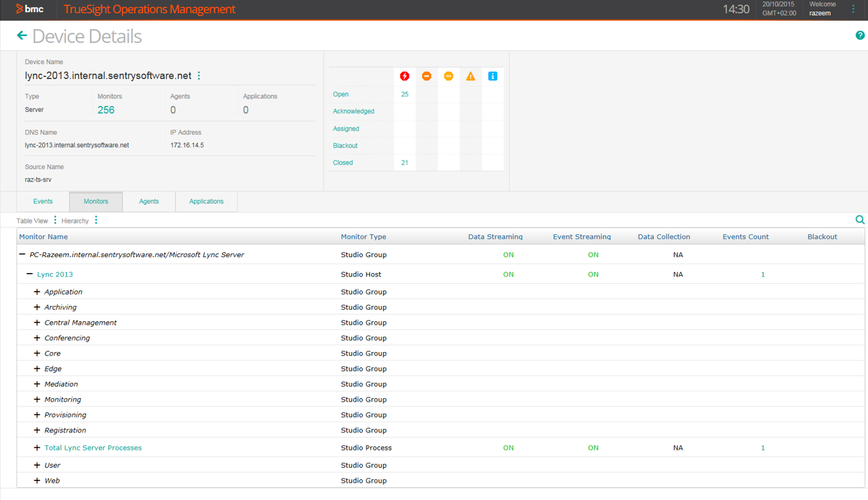This screenshot has height=500, width=868.
Task: Click the yellow minor severity icon
Action: [448, 76]
